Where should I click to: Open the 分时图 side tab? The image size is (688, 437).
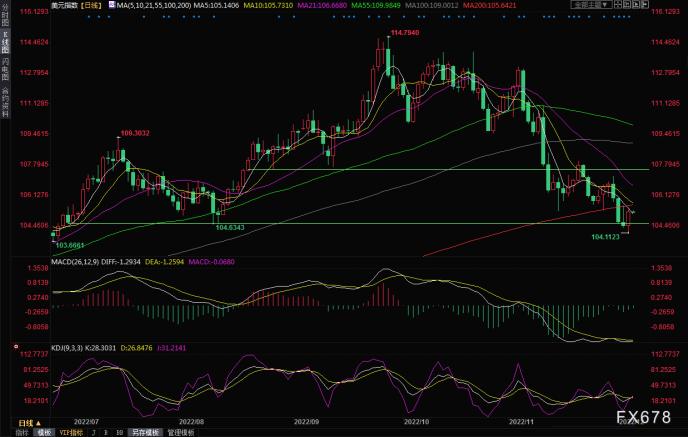5,16
